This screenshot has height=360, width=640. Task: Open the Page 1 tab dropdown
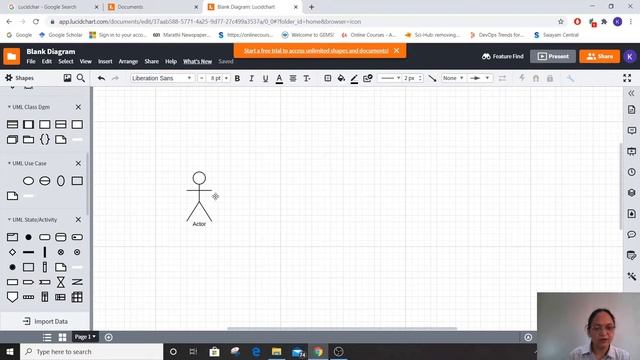coord(85,337)
